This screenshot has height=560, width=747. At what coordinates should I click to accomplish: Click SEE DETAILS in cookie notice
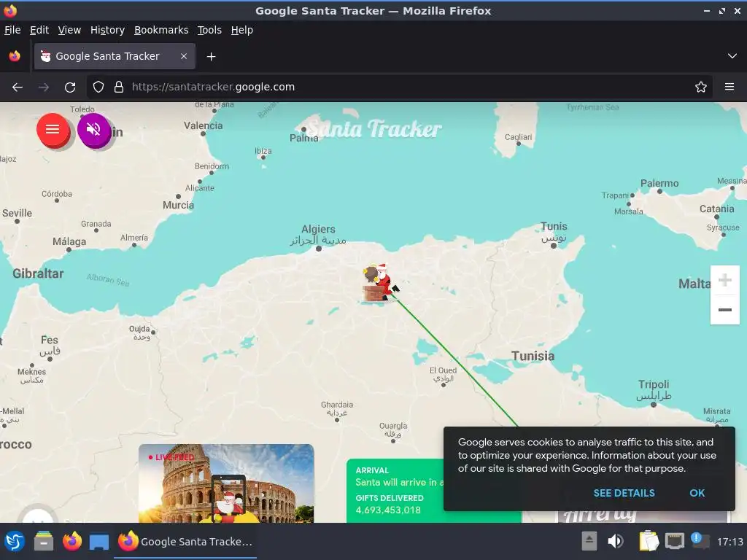coord(624,493)
